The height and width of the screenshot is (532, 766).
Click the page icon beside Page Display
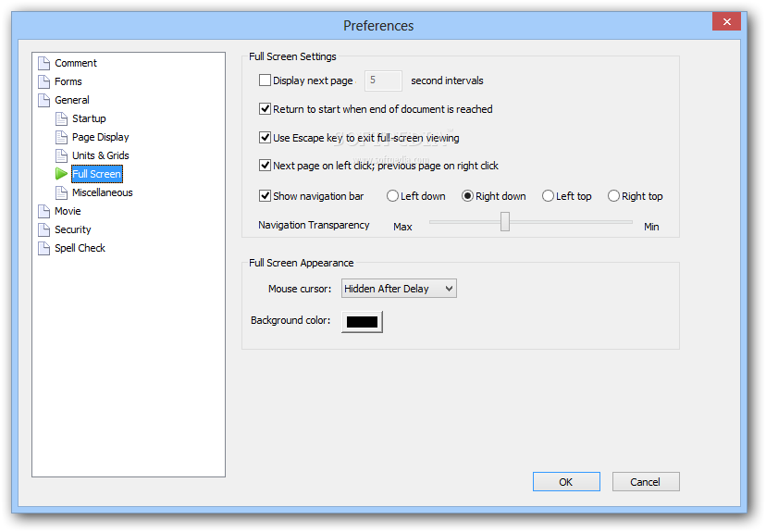(62, 137)
